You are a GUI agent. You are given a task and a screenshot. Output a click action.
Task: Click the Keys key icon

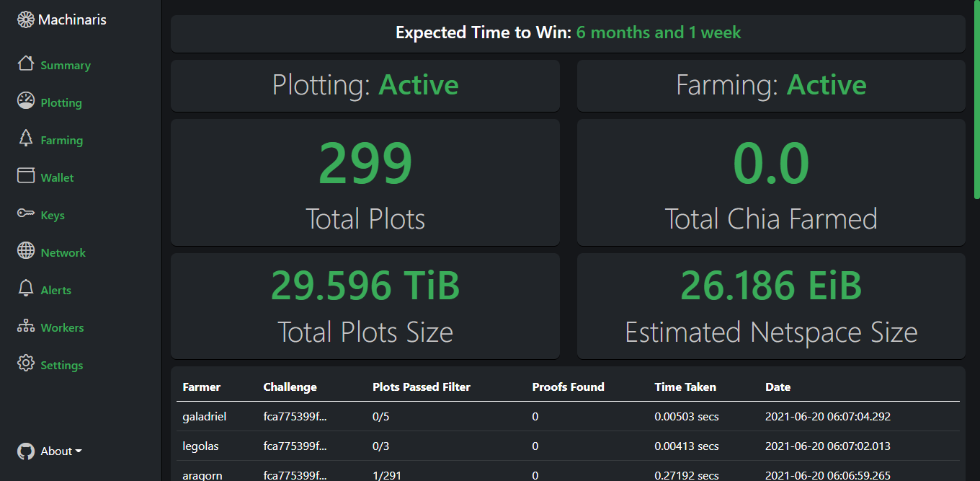tap(26, 213)
